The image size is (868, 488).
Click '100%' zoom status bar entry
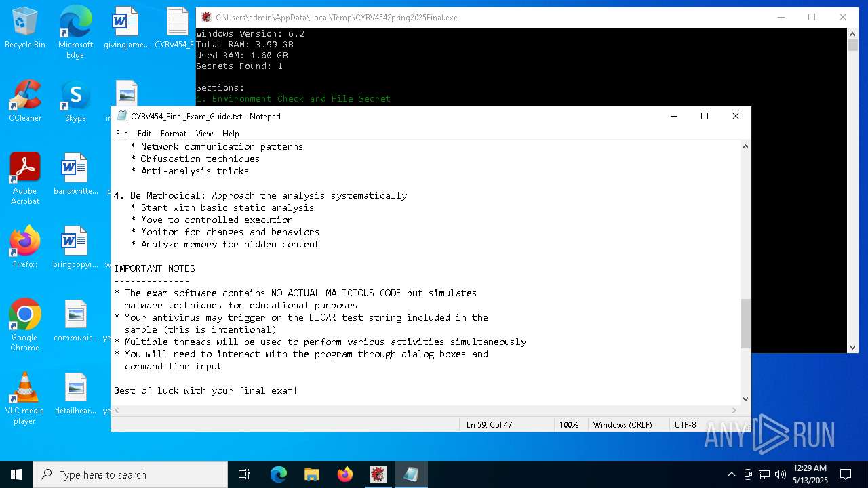tap(569, 425)
